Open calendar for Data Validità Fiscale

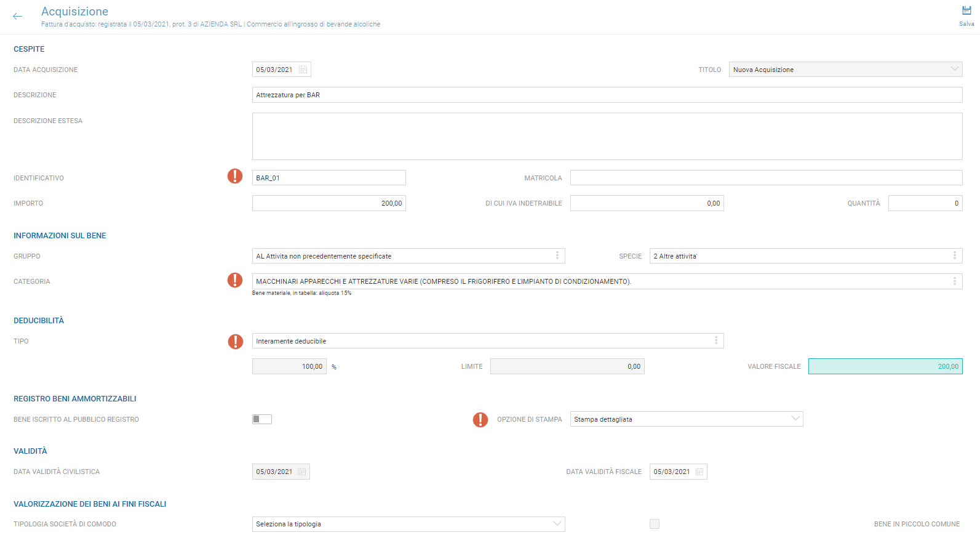tap(699, 472)
